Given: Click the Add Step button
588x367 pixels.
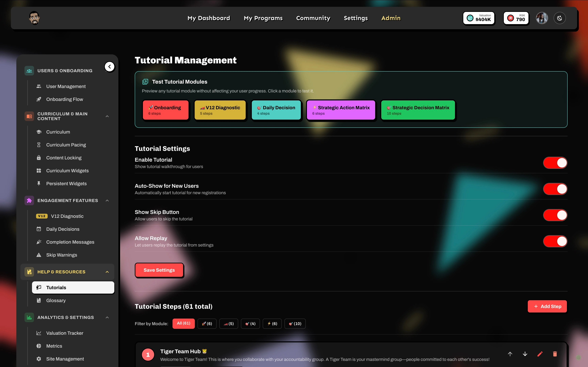Looking at the screenshot, I should pos(547,306).
